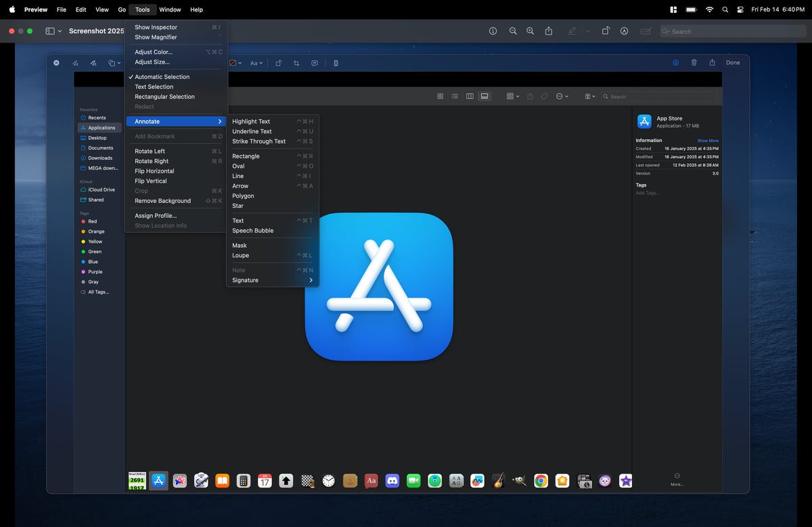Click the Inspector info icon in Preview's toolbar
This screenshot has height=527, width=812.
tap(493, 31)
